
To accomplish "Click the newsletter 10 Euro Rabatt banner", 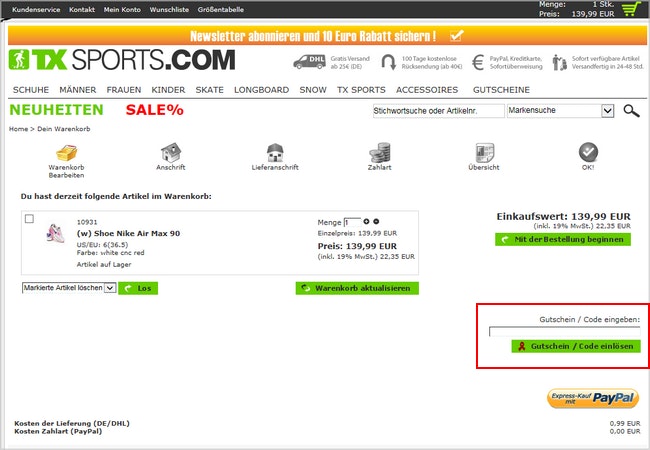I will (327, 36).
